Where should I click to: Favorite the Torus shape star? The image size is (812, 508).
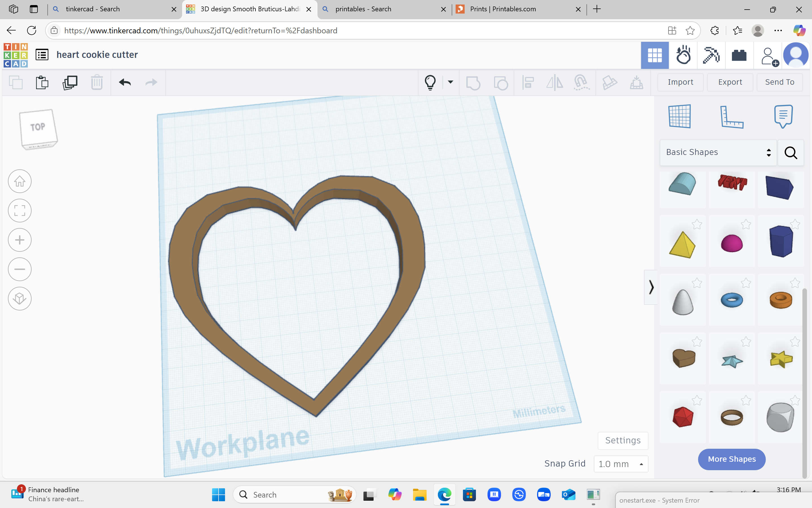746,283
